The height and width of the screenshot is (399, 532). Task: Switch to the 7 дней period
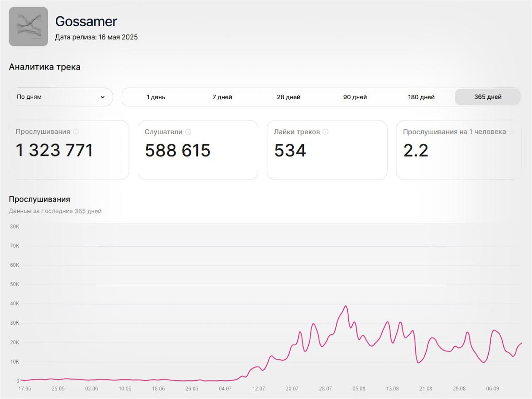pos(222,97)
